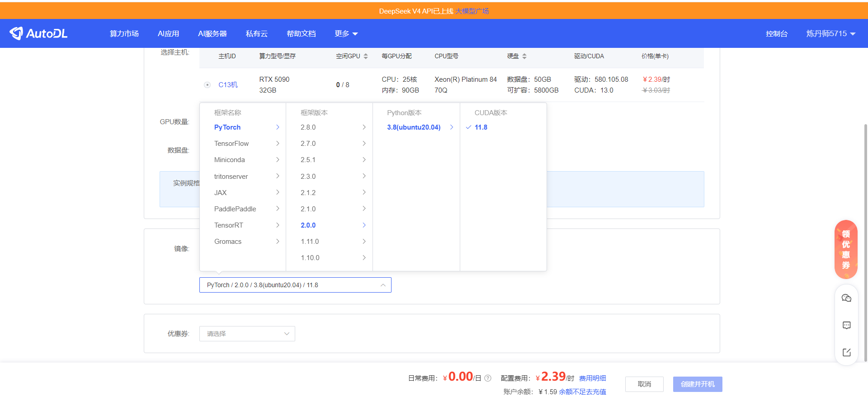Image resolution: width=868 pixels, height=396 pixels.
Task: Open host link C13机
Action: (x=228, y=85)
